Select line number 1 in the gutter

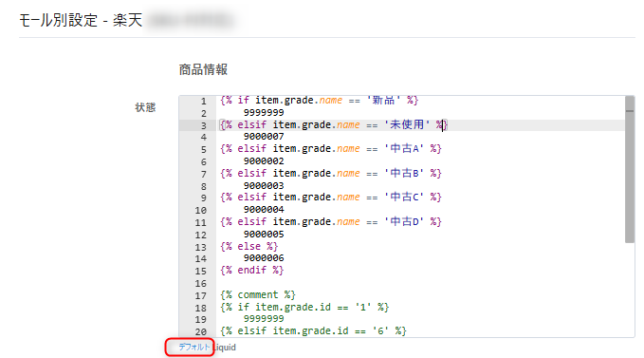203,101
